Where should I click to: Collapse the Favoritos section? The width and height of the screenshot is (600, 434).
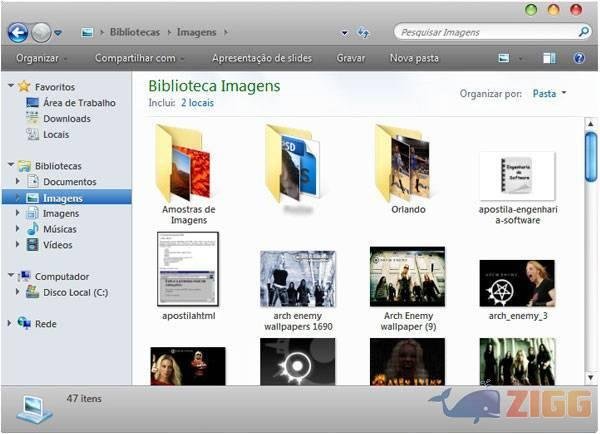pyautogui.click(x=10, y=87)
